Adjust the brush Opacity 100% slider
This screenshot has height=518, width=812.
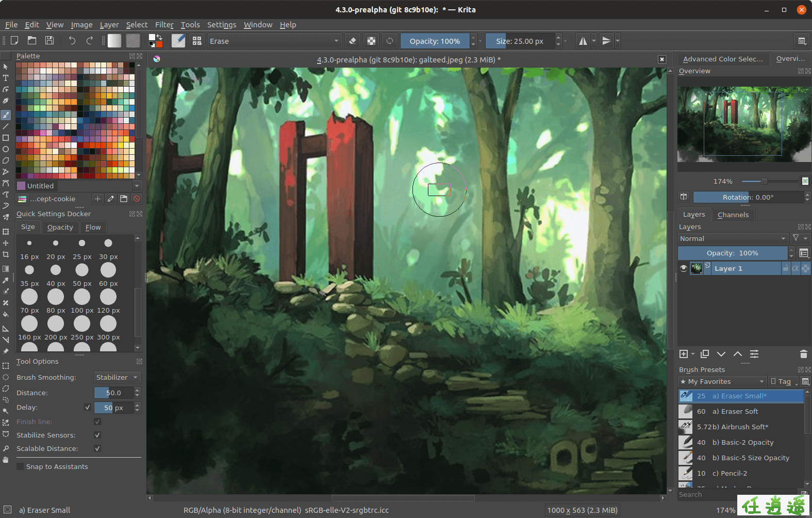[435, 41]
